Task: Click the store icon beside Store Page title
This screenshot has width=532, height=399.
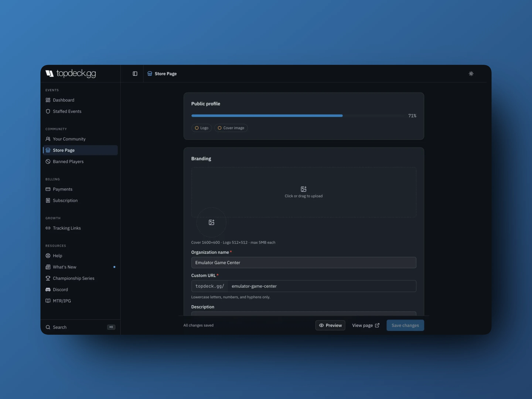Action: tap(150, 74)
